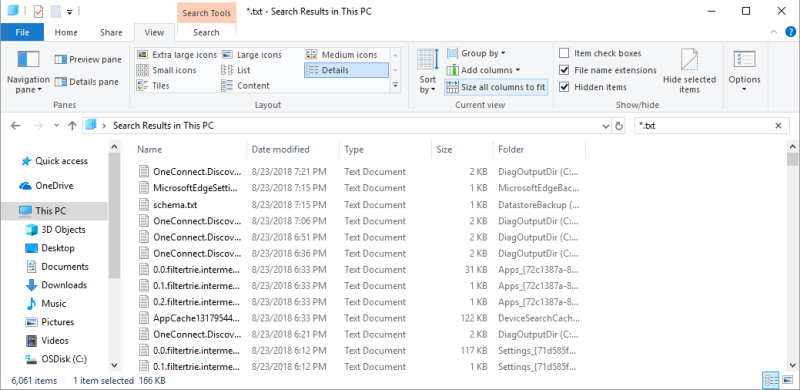Refresh the search results
800x390 pixels.
click(x=619, y=126)
